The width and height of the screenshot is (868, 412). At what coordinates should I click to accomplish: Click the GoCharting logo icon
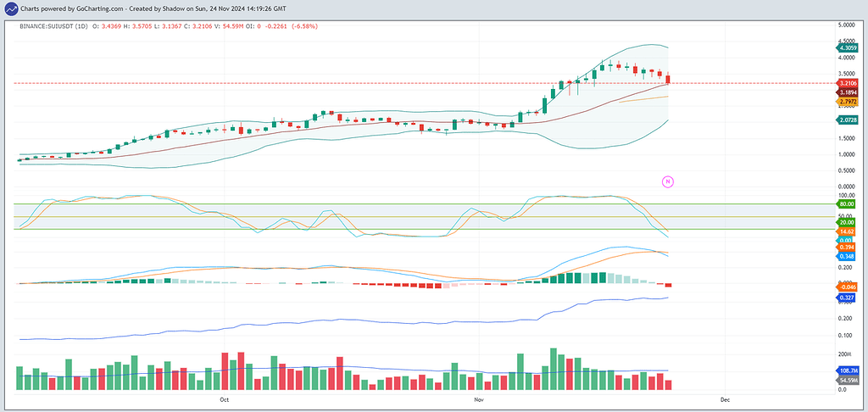[9, 8]
